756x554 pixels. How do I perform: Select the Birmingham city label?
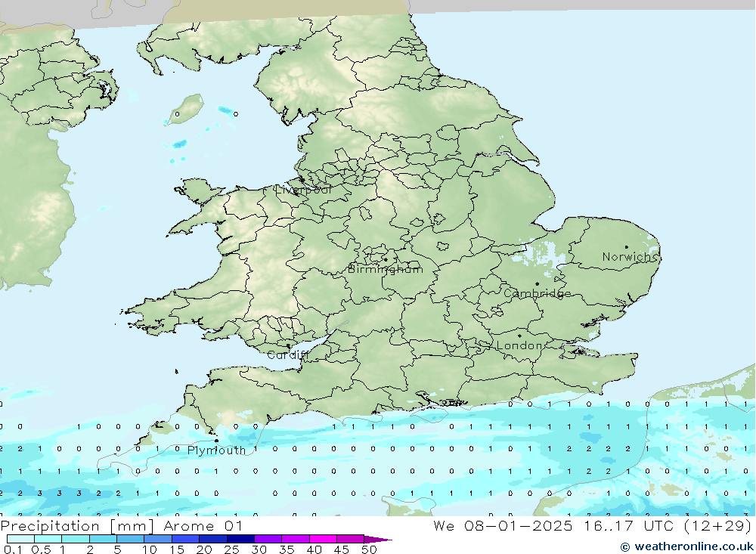385,269
